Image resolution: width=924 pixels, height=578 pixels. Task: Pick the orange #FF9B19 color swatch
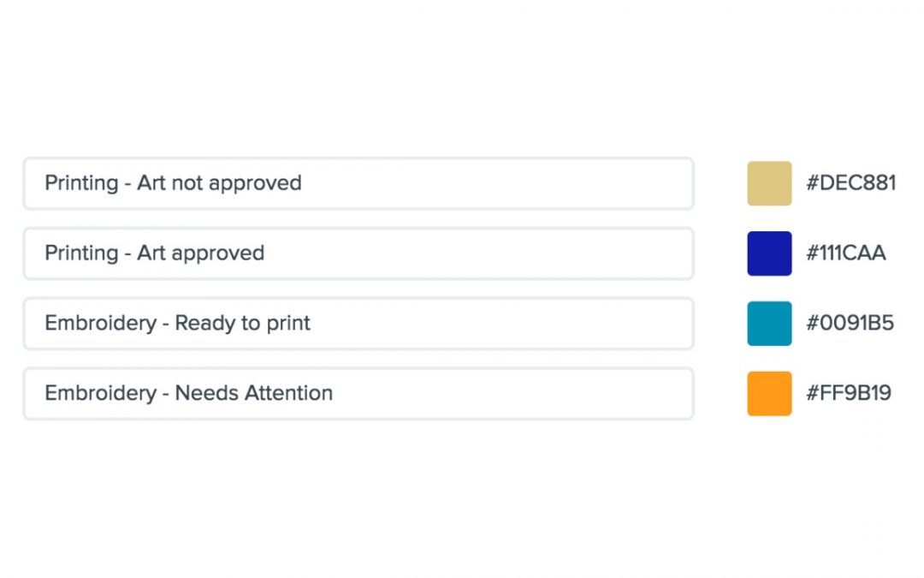[x=769, y=393]
